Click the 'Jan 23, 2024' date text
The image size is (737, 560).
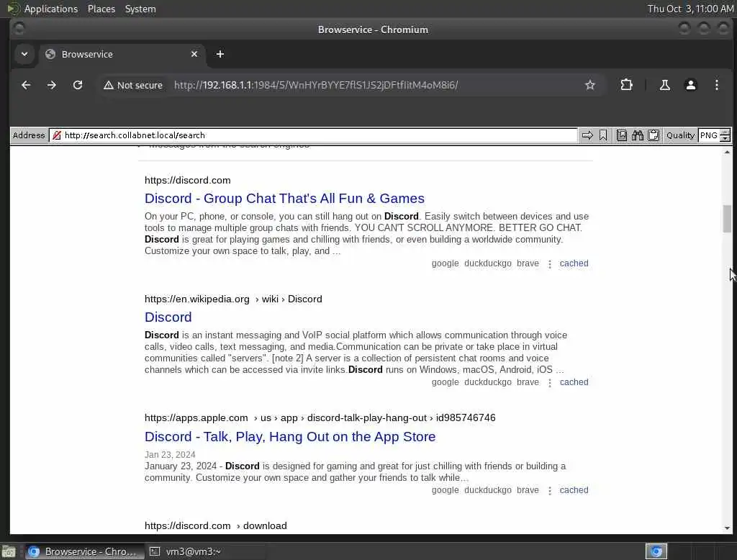(x=170, y=455)
